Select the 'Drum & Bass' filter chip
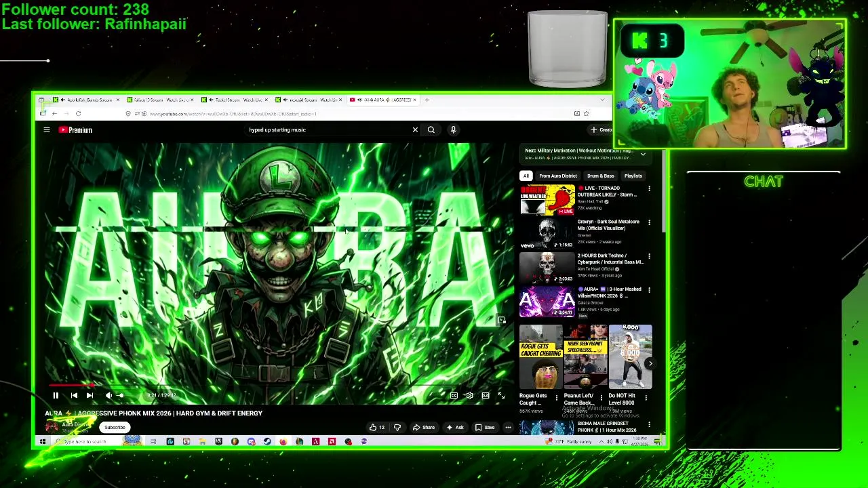Screen dimensions: 868x488 click(x=601, y=176)
